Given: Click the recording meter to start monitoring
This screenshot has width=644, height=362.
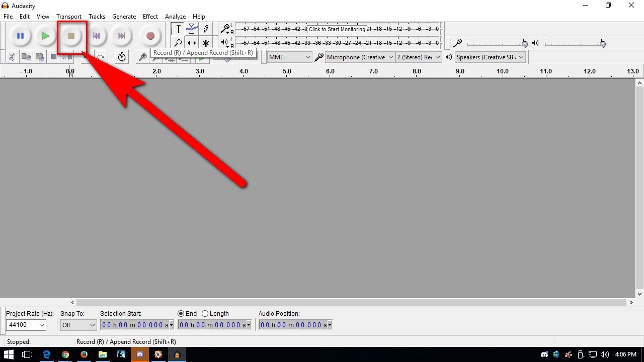Looking at the screenshot, I should (x=337, y=29).
